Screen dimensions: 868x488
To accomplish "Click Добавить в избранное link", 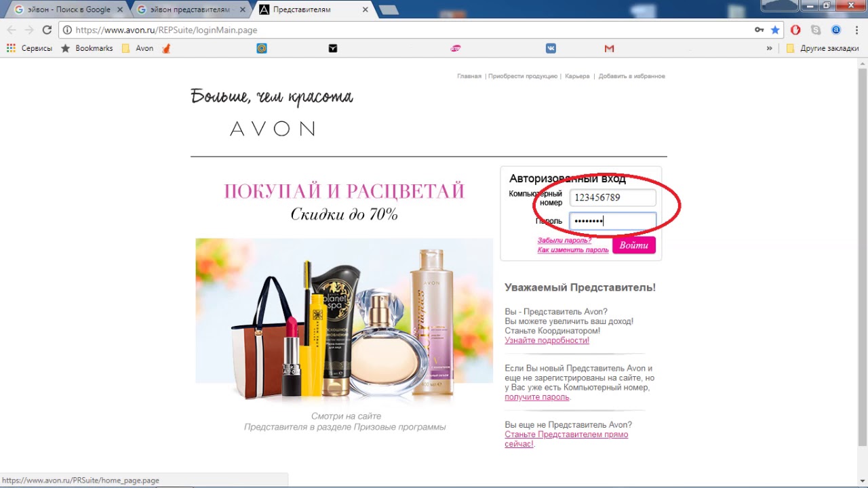I will [x=631, y=76].
